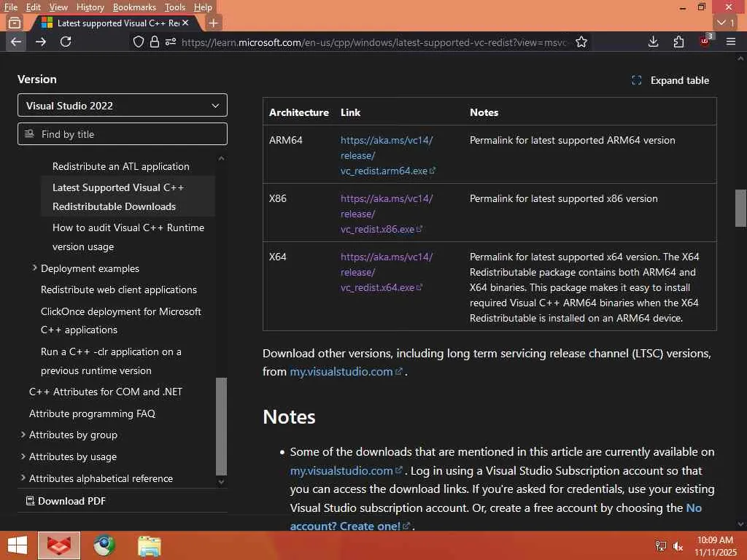
Task: Open Redistribute web client applications
Action: point(119,289)
